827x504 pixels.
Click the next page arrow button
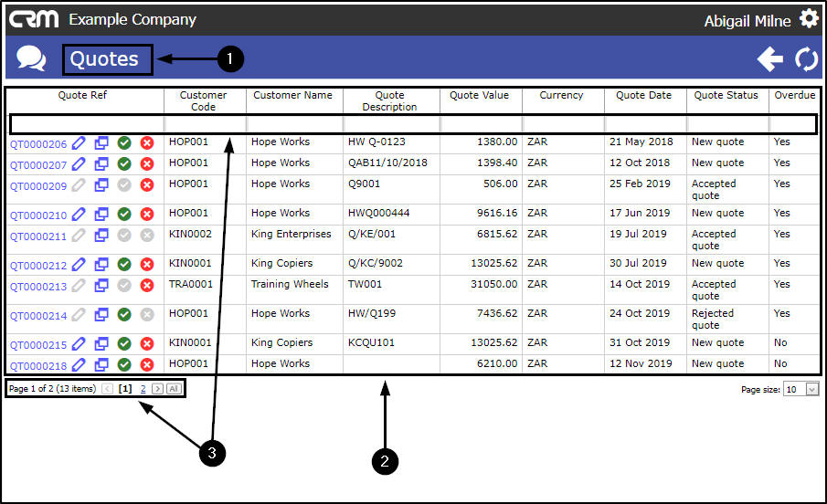click(x=157, y=389)
